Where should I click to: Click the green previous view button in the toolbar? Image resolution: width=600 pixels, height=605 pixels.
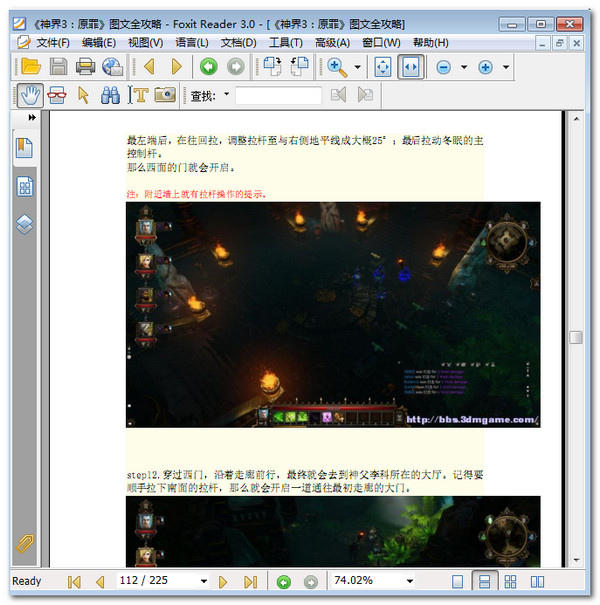point(209,67)
